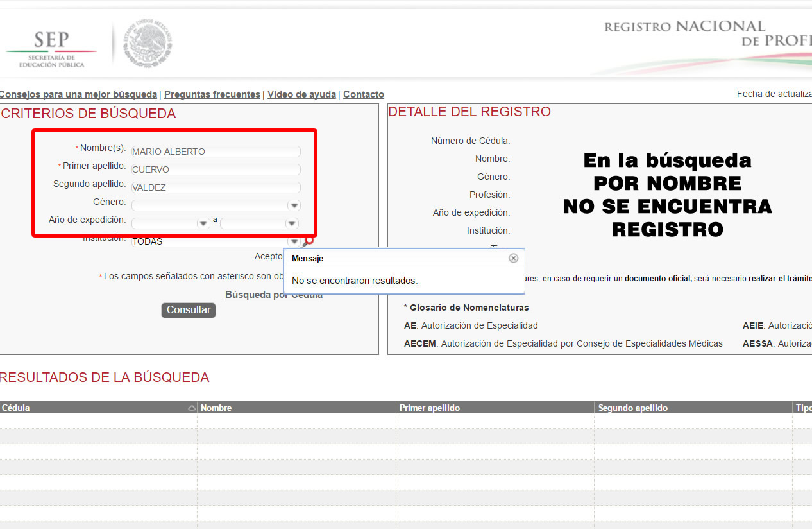
Task: Expand the Género dropdown
Action: [294, 205]
